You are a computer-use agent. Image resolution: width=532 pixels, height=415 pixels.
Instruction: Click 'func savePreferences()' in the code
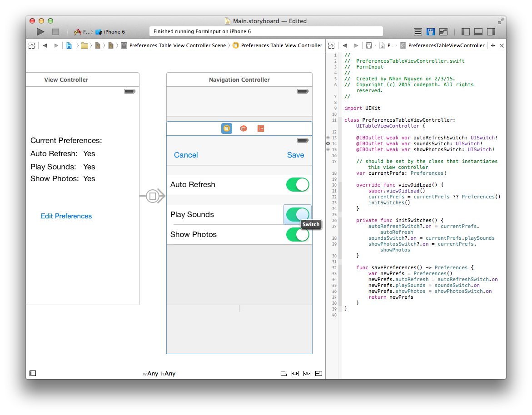(389, 267)
